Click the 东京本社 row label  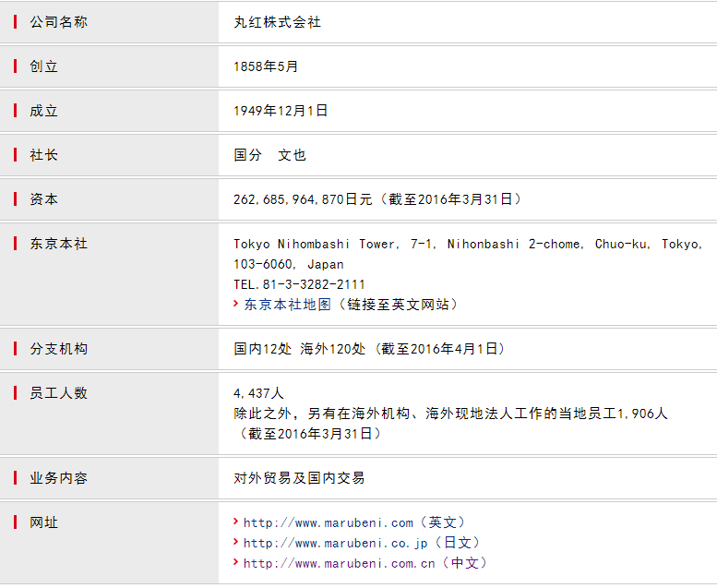[58, 244]
